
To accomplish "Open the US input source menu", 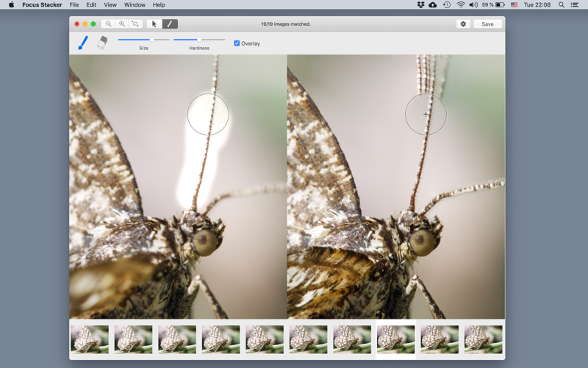I will [x=514, y=5].
